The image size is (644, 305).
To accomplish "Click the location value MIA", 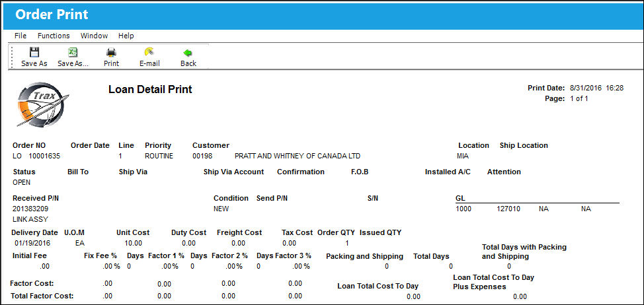I will (x=462, y=156).
